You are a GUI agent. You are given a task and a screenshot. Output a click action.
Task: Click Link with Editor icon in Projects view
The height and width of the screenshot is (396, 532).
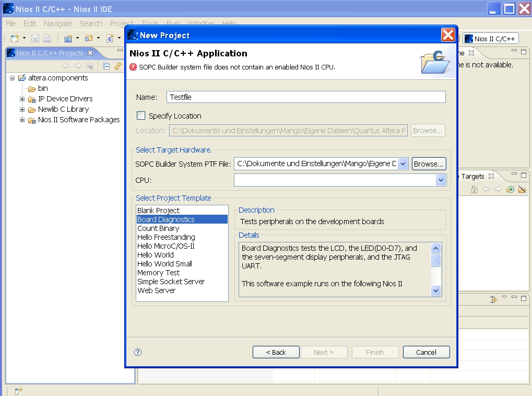[118, 66]
